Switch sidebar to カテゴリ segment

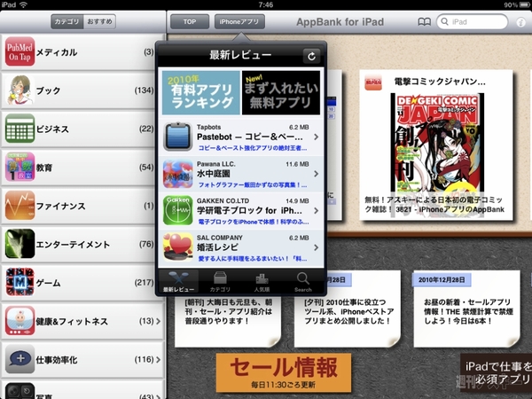[66, 21]
